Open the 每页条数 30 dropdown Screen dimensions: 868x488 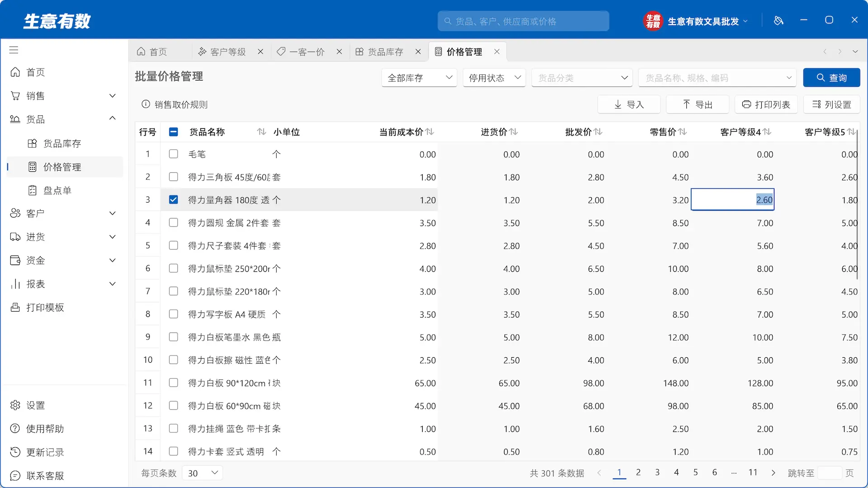tap(203, 473)
